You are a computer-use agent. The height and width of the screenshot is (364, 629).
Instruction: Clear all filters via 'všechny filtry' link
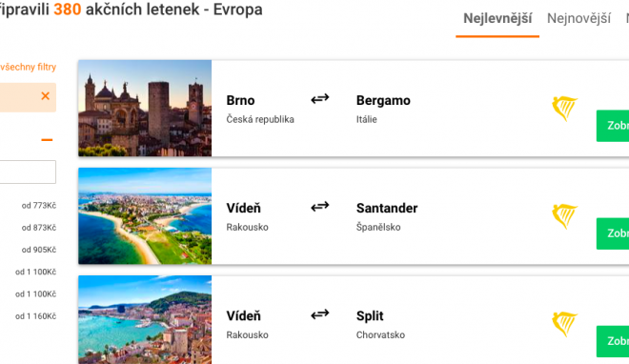pos(28,67)
